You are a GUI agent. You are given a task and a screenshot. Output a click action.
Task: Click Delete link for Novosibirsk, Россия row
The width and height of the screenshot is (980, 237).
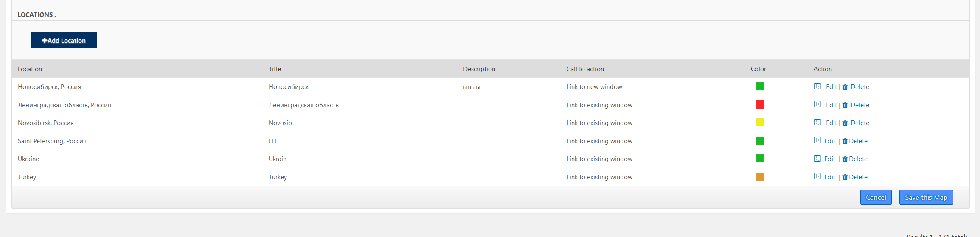click(x=859, y=123)
